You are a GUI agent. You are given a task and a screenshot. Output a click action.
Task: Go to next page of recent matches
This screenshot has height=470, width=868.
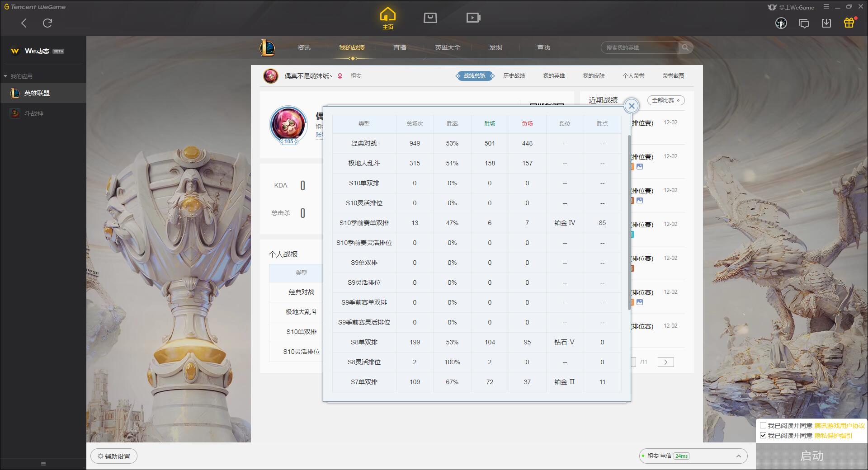(665, 362)
